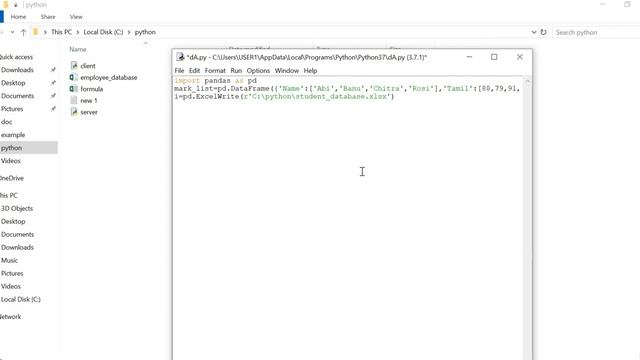Viewport: 640px width, 360px height.
Task: Open the example folder in sidebar
Action: [x=13, y=135]
